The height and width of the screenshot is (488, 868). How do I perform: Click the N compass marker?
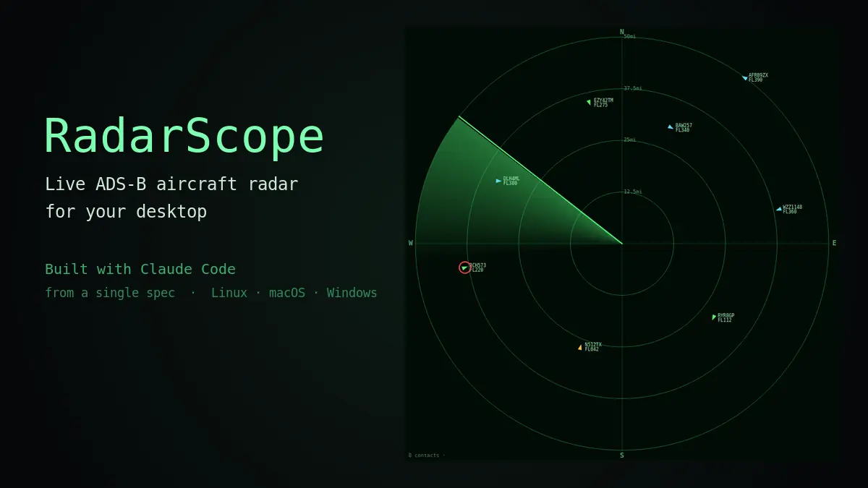tap(622, 32)
